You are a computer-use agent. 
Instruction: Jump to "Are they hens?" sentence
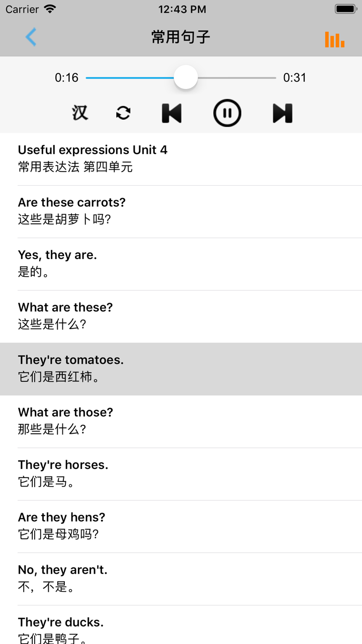(x=181, y=526)
